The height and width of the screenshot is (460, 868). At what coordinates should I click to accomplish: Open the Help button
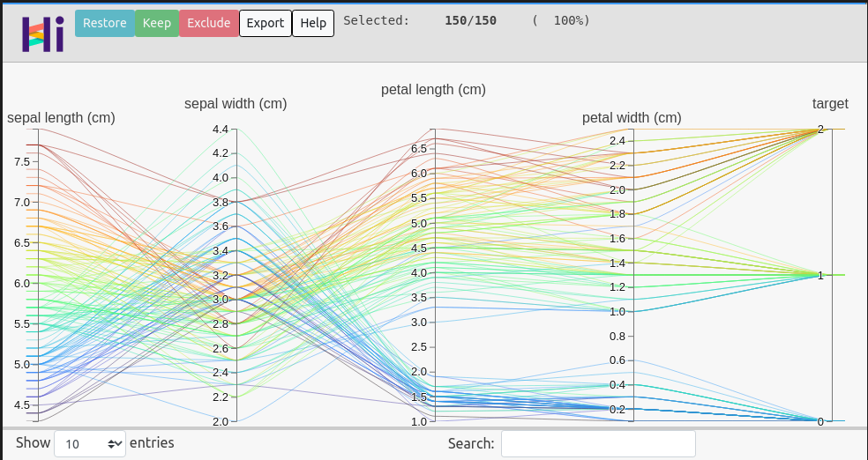click(x=313, y=23)
